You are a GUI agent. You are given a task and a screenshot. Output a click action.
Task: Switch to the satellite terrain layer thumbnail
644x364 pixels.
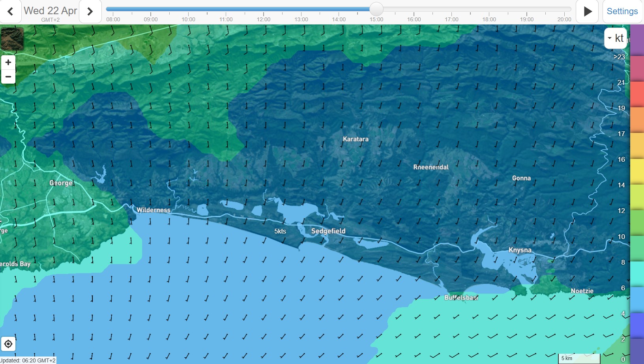pyautogui.click(x=12, y=39)
